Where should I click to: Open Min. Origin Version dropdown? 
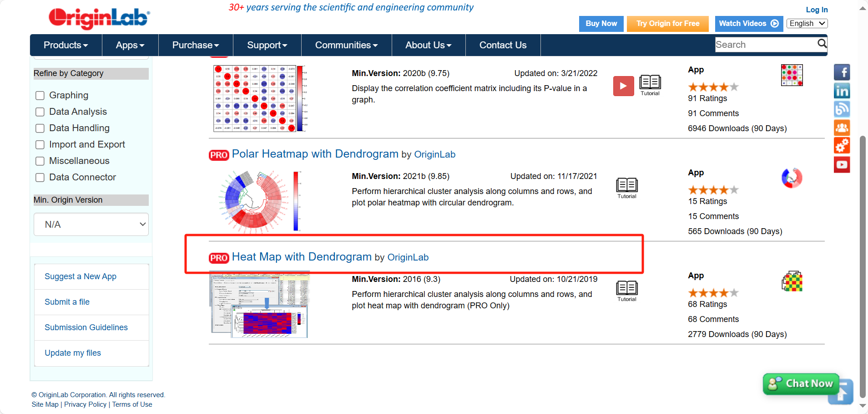tap(91, 225)
